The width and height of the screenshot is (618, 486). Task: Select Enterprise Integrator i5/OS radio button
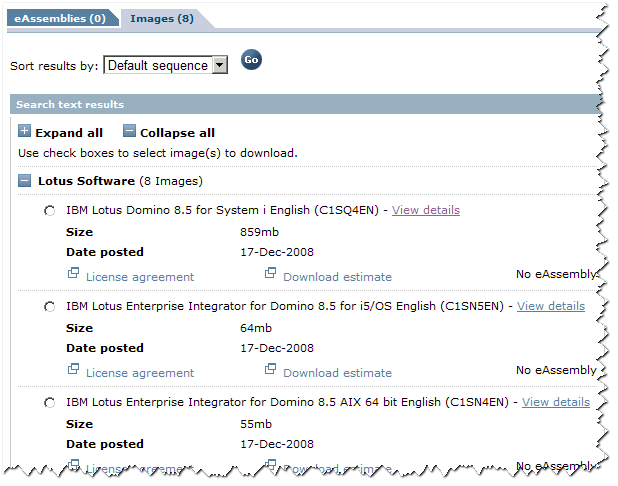pos(50,307)
